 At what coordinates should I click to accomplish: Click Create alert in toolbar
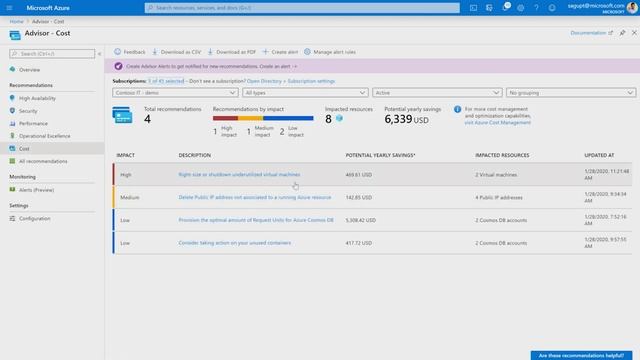[x=280, y=52]
